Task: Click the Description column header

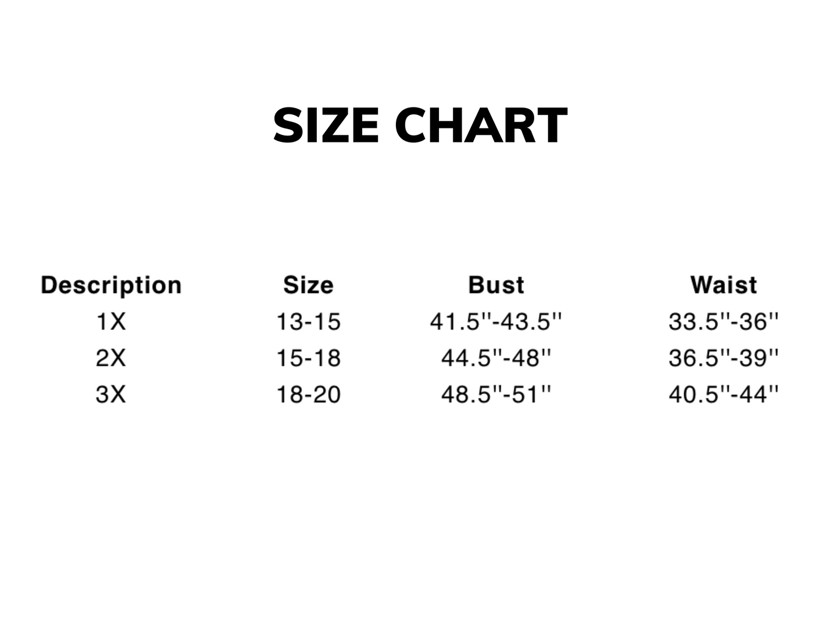Action: pyautogui.click(x=111, y=285)
